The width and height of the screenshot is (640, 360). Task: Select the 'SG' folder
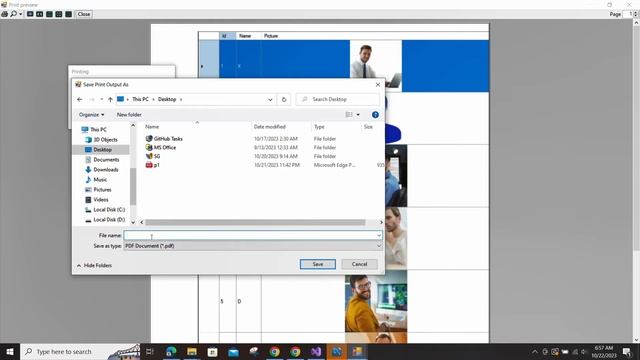click(x=157, y=156)
